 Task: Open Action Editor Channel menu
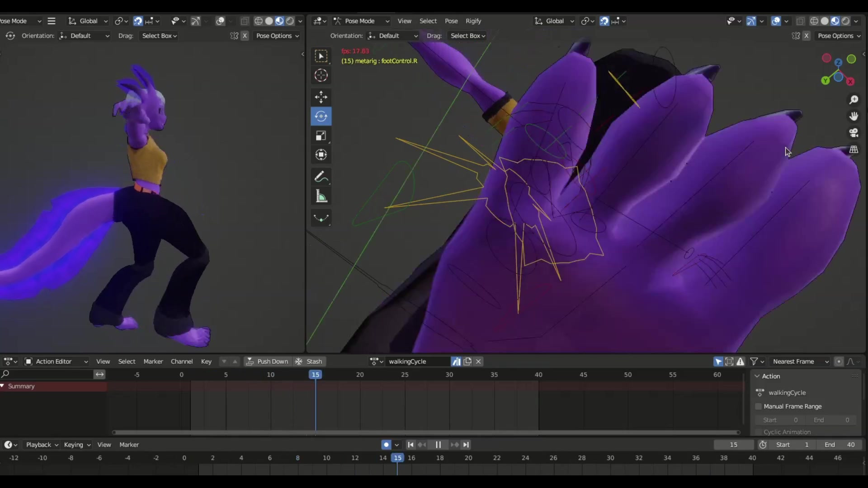[x=182, y=361]
